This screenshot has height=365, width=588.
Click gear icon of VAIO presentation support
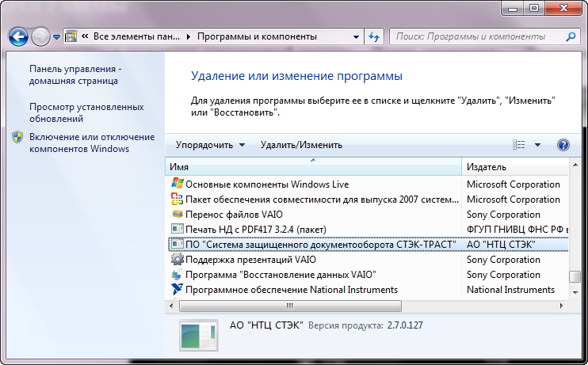click(178, 259)
